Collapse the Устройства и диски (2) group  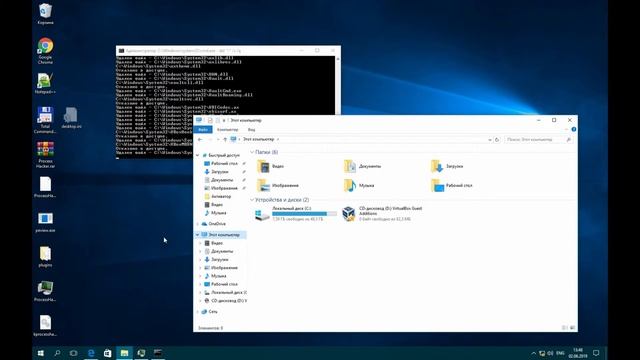(252, 200)
